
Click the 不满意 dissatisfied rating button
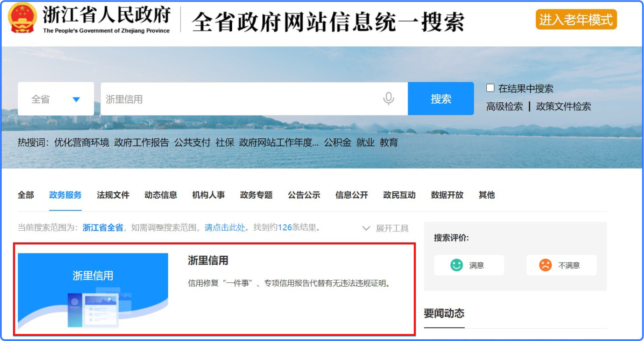point(561,265)
